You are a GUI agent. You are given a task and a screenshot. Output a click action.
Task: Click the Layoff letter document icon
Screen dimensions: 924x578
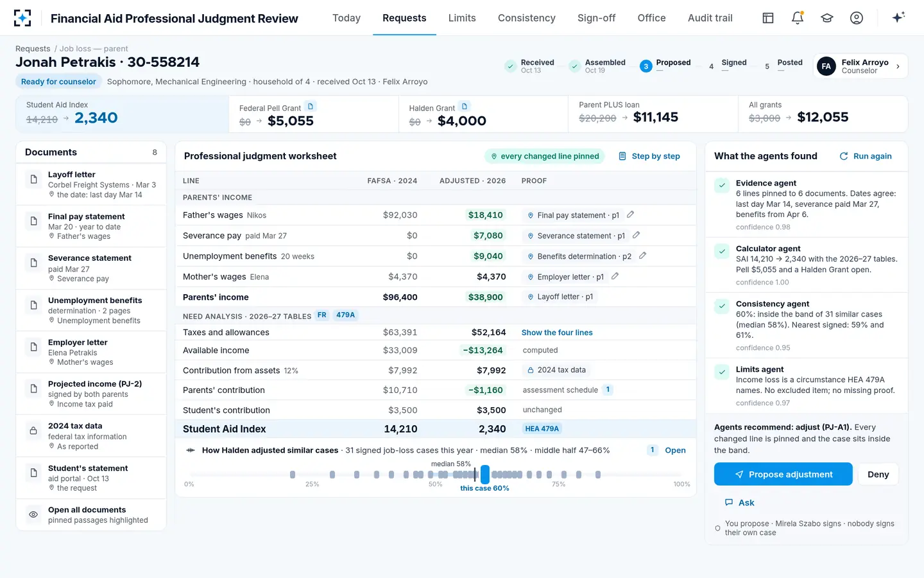[x=33, y=179]
